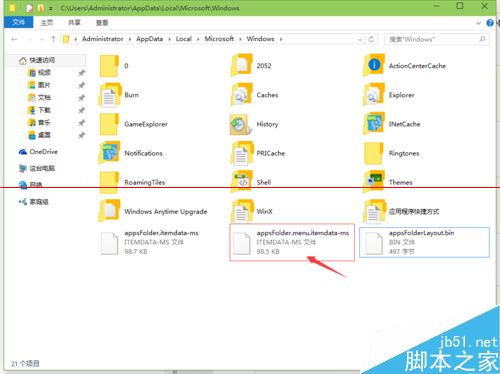Unpin 图片 using its pin icon
500x374 pixels.
[81, 85]
